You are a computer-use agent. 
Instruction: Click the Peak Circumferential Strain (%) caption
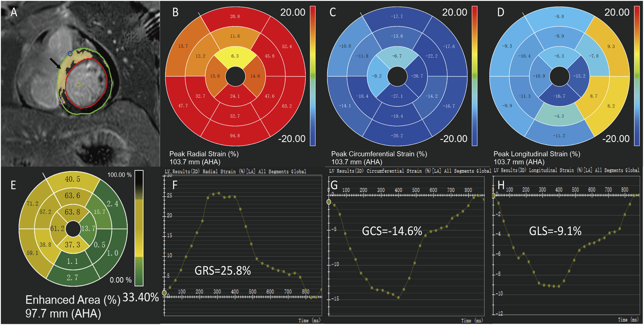tap(379, 154)
